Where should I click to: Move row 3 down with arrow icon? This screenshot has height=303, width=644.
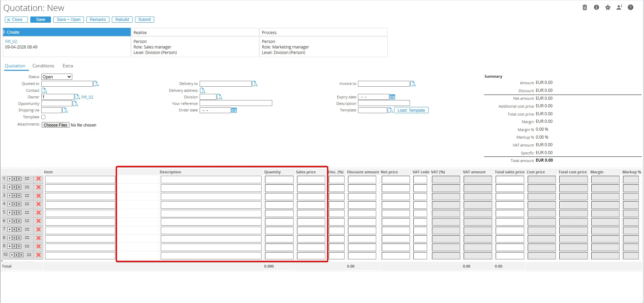[x=19, y=196]
